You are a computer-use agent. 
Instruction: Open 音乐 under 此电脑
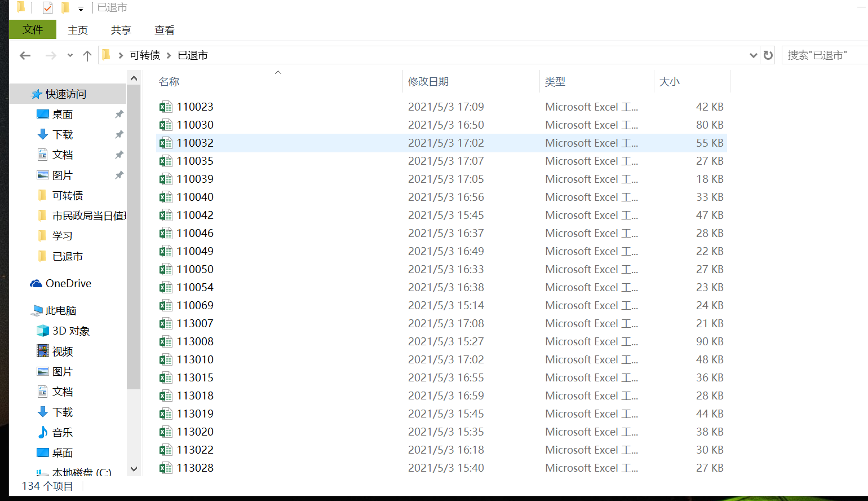[62, 433]
